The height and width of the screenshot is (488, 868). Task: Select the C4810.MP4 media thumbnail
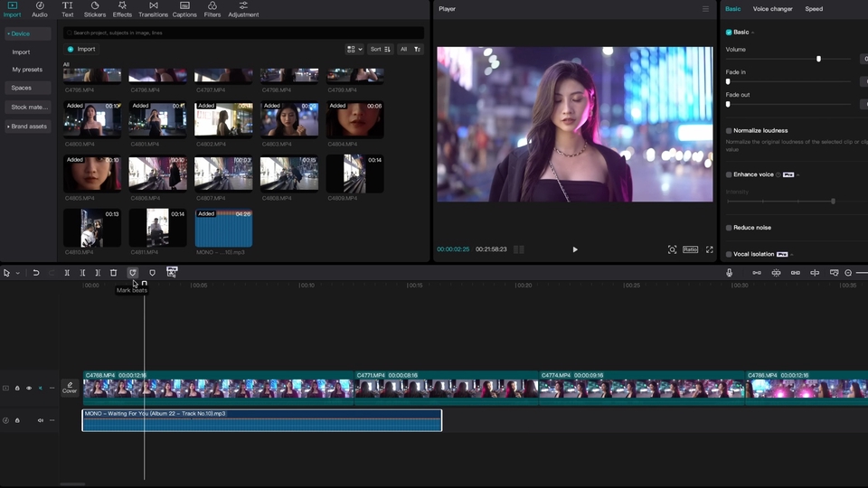click(92, 228)
